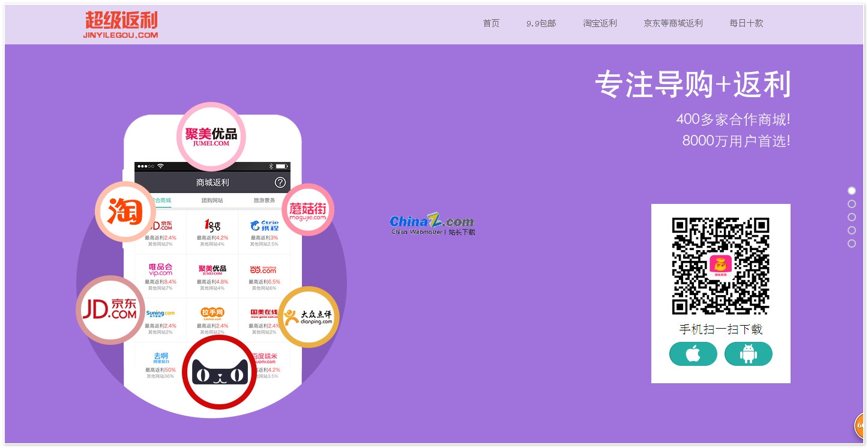Click the orange 淘 Taobao circle icon
The image size is (868, 448).
(125, 212)
